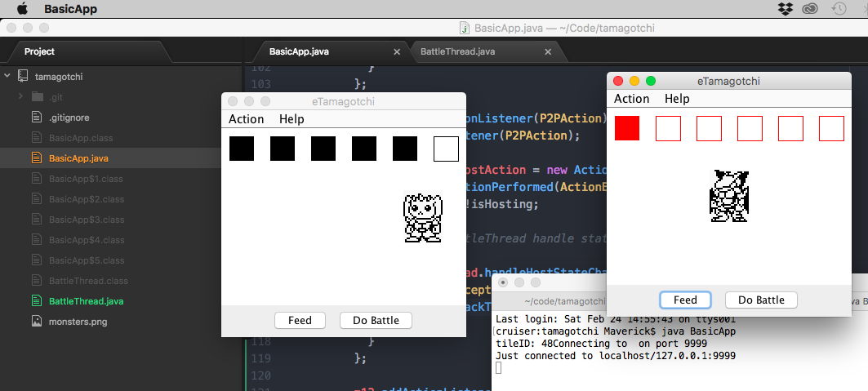Open Help menu in left eTamagotchi window
Viewport: 868px width, 391px height.
(292, 119)
